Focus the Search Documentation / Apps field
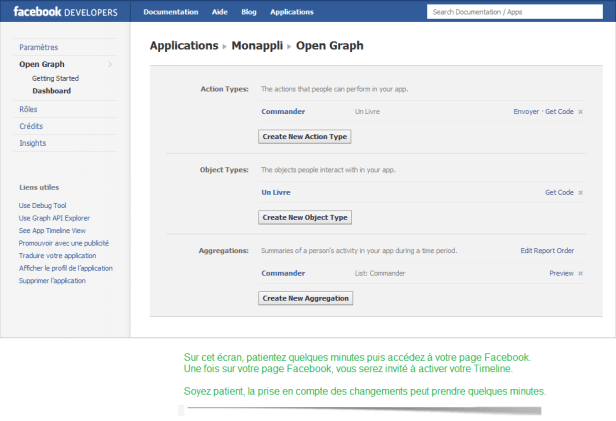Viewport: 616px width, 421px height. coord(516,12)
